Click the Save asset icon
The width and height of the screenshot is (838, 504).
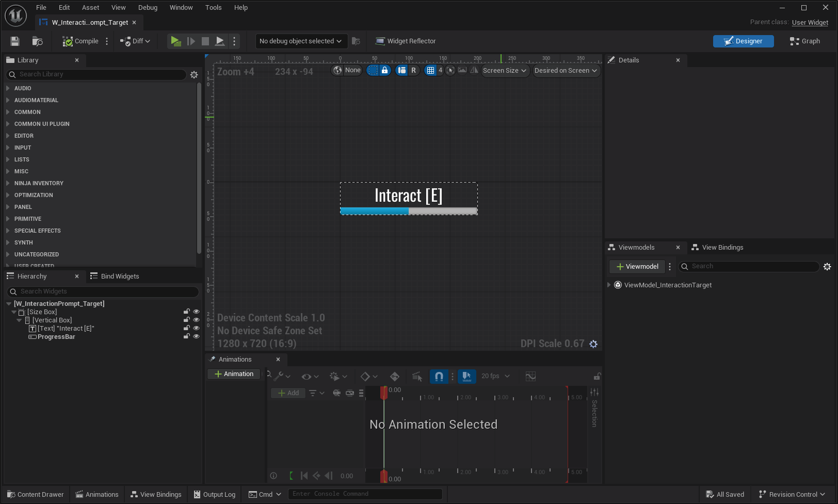point(15,41)
